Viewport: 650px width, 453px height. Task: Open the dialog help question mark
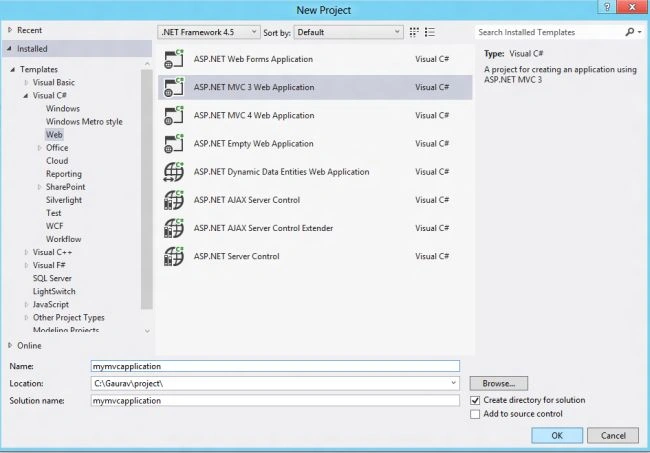click(606, 7)
